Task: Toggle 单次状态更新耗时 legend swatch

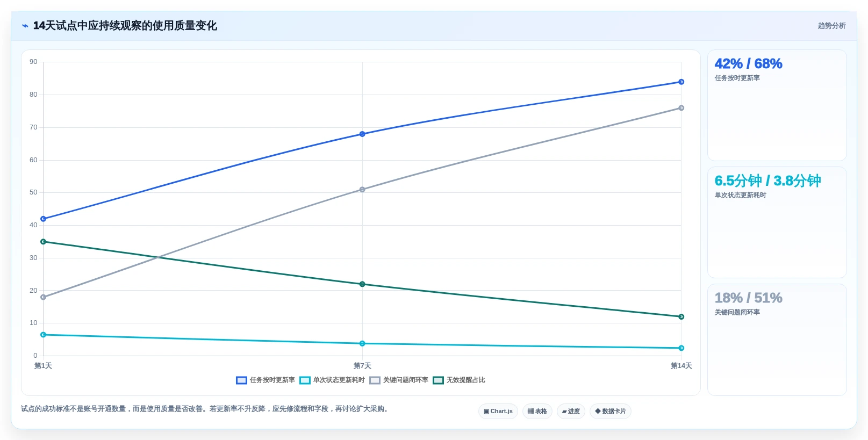Action: (x=305, y=380)
